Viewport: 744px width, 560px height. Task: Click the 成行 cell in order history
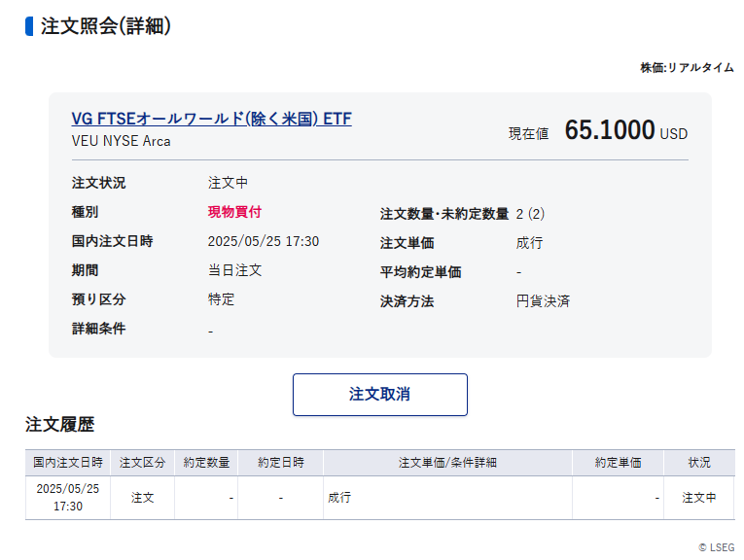tap(339, 498)
